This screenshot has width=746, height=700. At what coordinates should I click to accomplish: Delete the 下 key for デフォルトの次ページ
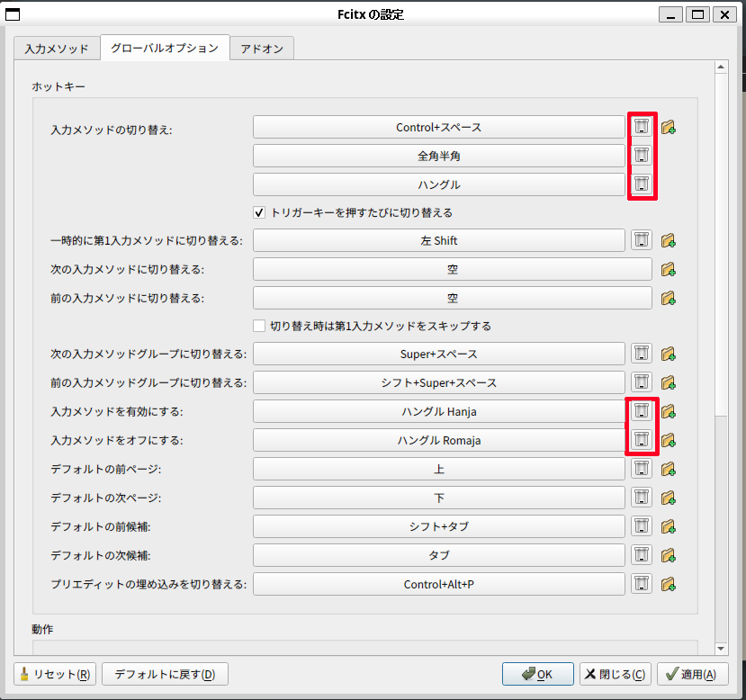pos(642,498)
